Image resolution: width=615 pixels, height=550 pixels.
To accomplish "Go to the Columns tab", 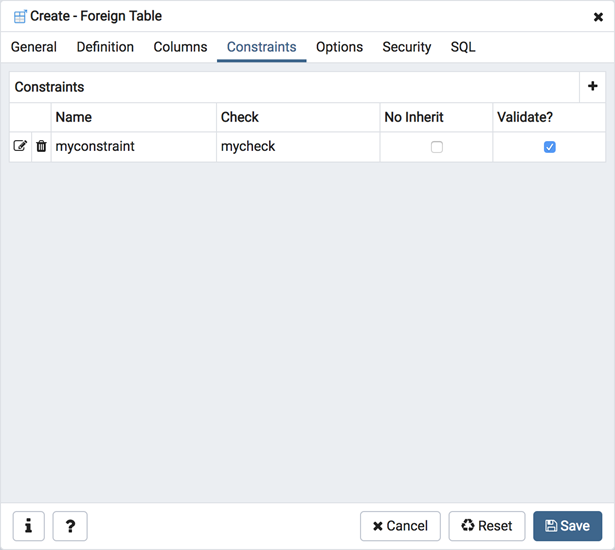I will pos(180,47).
